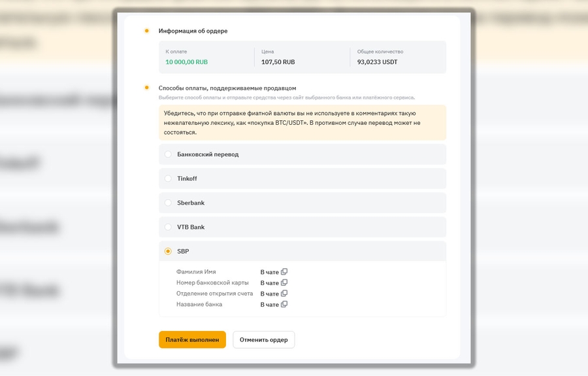
Task: Click the green 10 000,00 RUB amount
Action: pyautogui.click(x=187, y=62)
